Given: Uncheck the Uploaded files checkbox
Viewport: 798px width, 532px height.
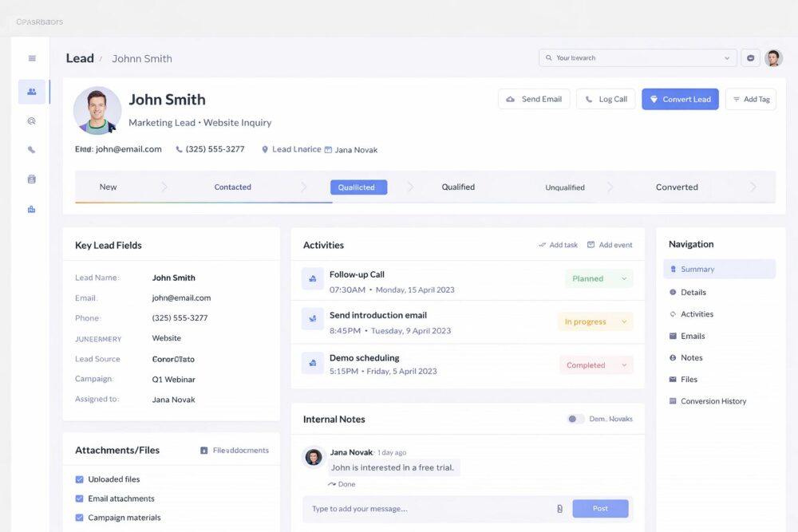Looking at the screenshot, I should [79, 479].
